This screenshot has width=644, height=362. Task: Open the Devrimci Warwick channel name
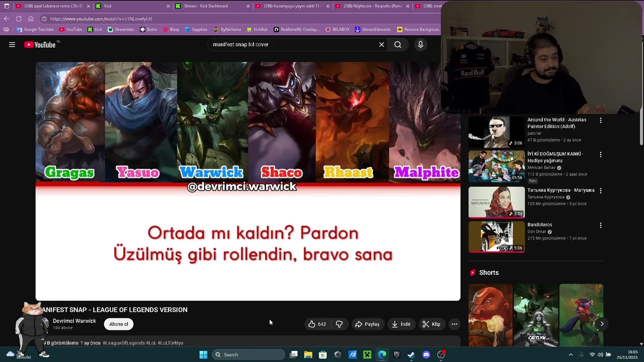click(74, 321)
